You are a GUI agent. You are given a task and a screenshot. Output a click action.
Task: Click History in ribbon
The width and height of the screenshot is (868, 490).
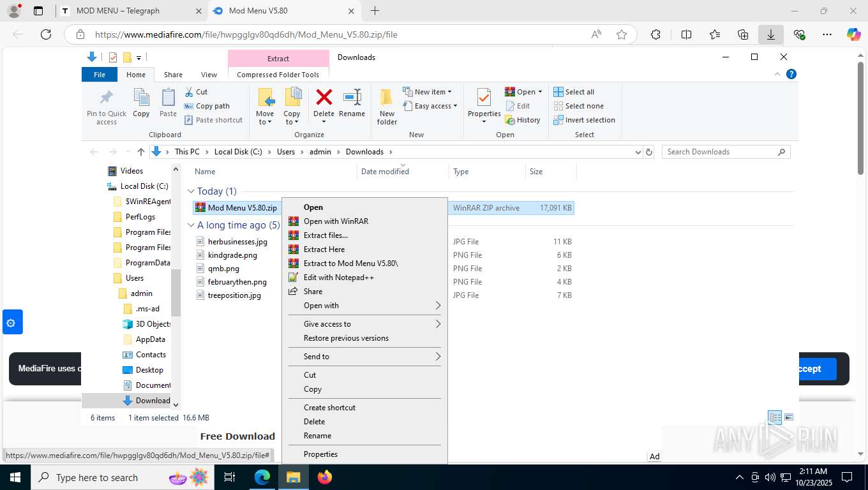coord(523,120)
